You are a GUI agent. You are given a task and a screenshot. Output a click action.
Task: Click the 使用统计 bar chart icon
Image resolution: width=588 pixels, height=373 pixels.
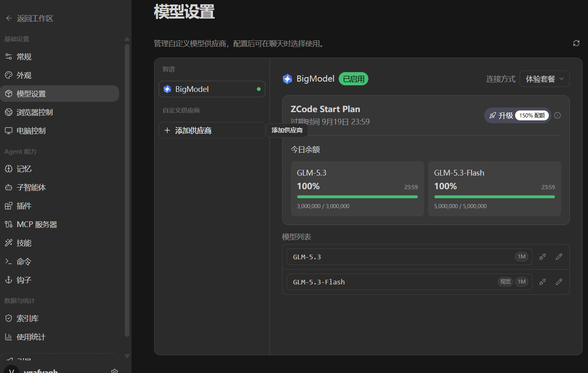pyautogui.click(x=9, y=337)
